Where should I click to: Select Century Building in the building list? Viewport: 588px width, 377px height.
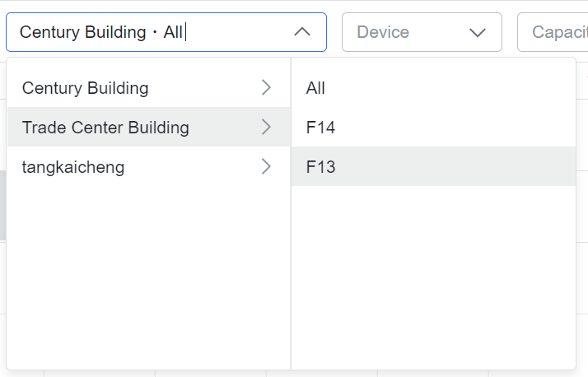[x=85, y=87]
